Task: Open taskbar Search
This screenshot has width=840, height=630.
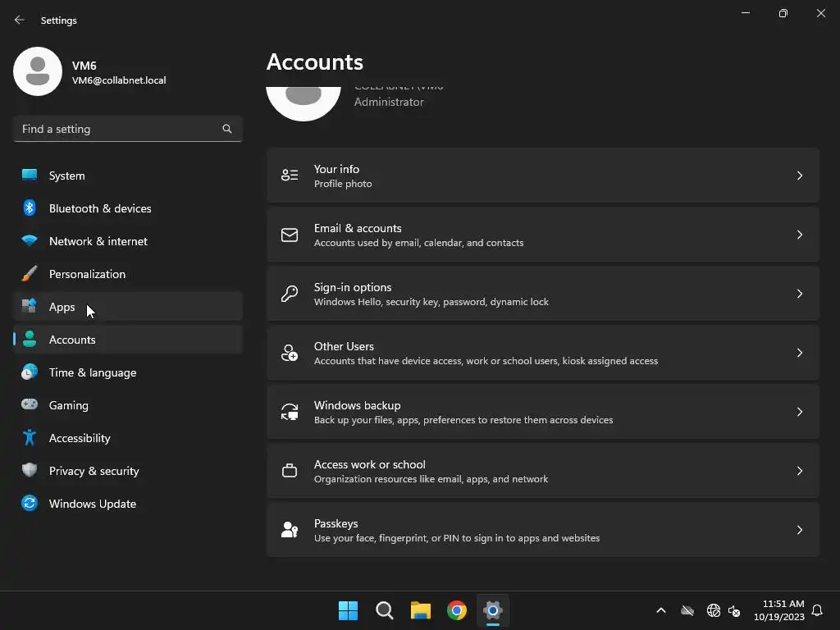Action: click(x=384, y=610)
